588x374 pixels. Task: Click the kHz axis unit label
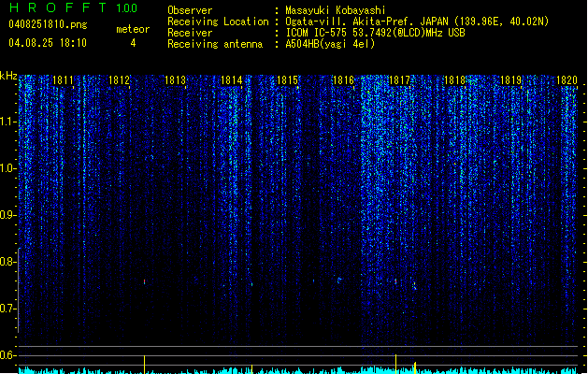click(8, 76)
